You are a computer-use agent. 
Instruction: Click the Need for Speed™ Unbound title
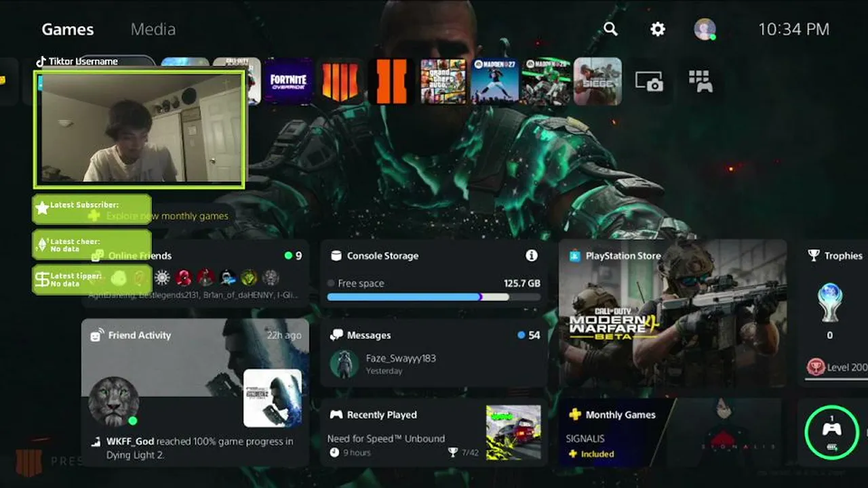tap(386, 439)
